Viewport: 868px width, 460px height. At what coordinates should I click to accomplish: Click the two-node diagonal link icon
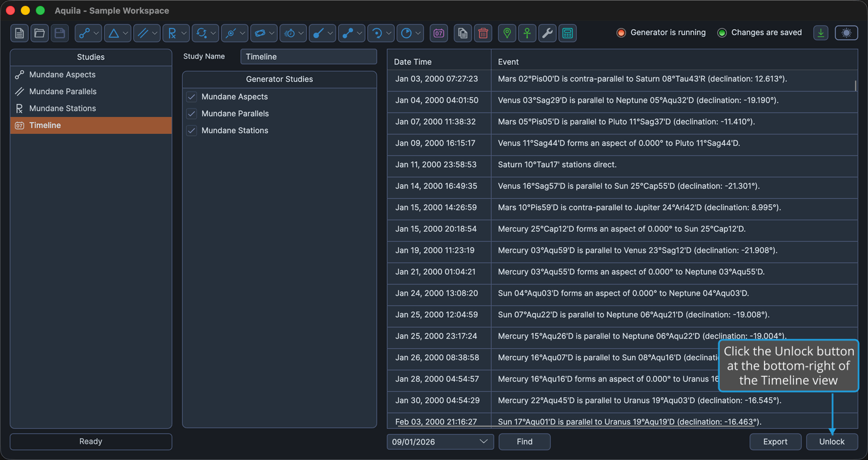click(348, 33)
